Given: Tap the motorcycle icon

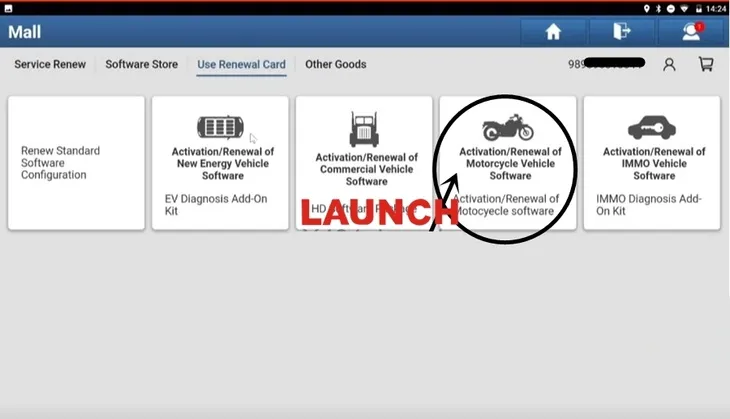Looking at the screenshot, I should tap(508, 127).
